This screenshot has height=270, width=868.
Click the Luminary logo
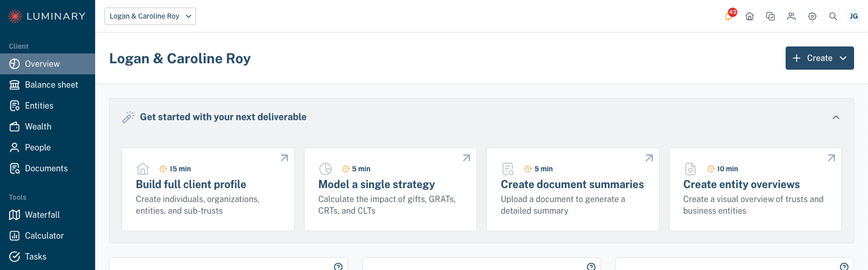47,16
